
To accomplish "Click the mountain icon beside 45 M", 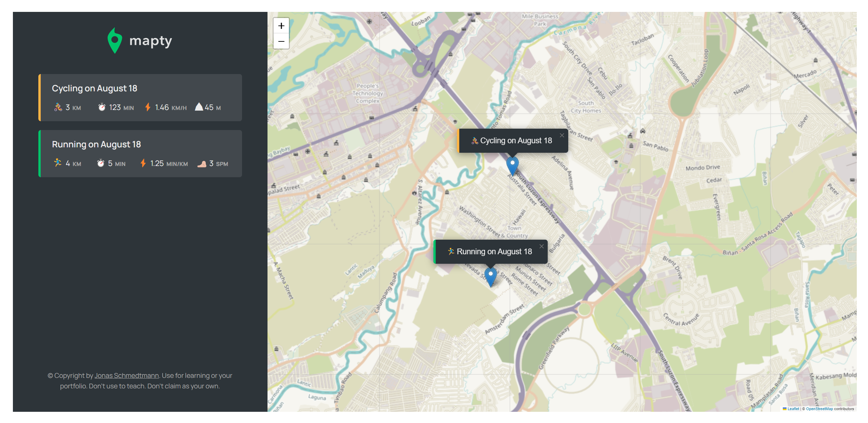I will click(199, 107).
